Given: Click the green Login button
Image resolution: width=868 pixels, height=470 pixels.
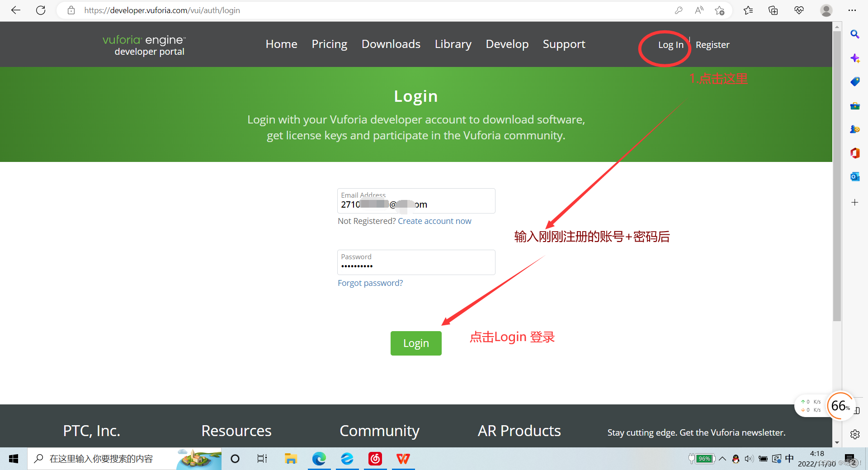Looking at the screenshot, I should 416,343.
